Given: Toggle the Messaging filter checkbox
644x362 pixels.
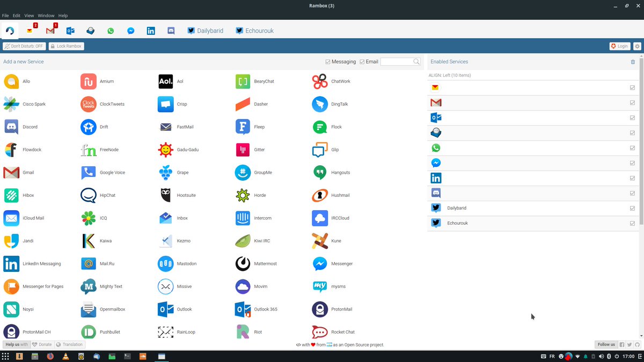Looking at the screenshot, I should [x=328, y=62].
